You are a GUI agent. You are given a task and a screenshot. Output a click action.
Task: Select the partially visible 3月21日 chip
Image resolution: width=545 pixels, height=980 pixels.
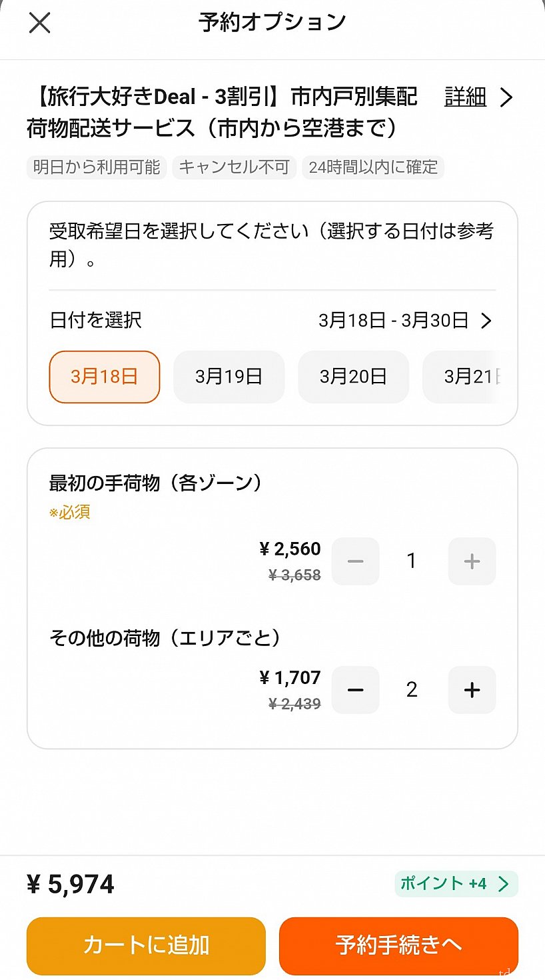coord(470,377)
